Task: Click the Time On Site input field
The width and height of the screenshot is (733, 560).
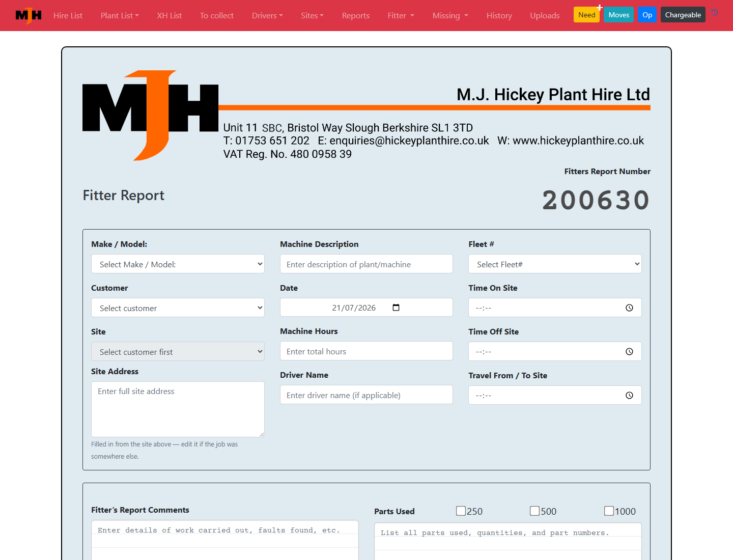Action: tap(555, 307)
